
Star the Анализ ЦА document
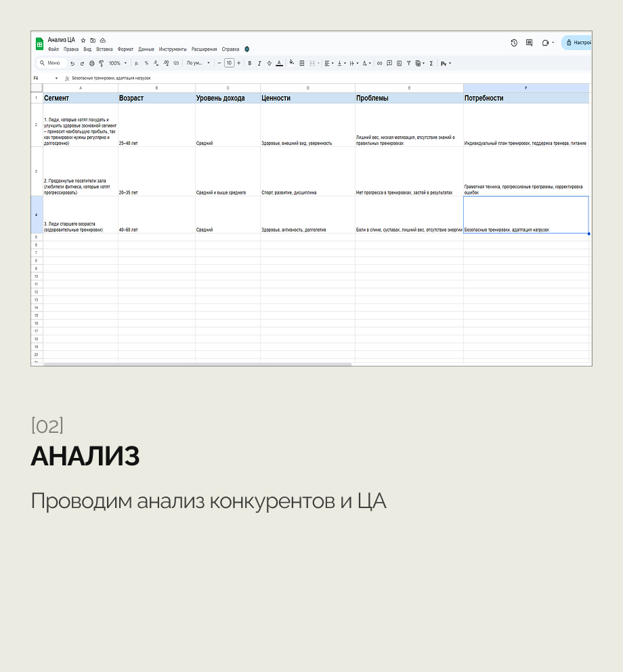click(83, 40)
